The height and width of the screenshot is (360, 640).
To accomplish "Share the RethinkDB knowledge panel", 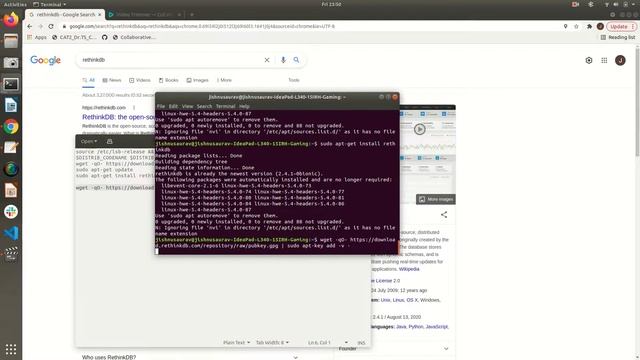I will tap(444, 215).
